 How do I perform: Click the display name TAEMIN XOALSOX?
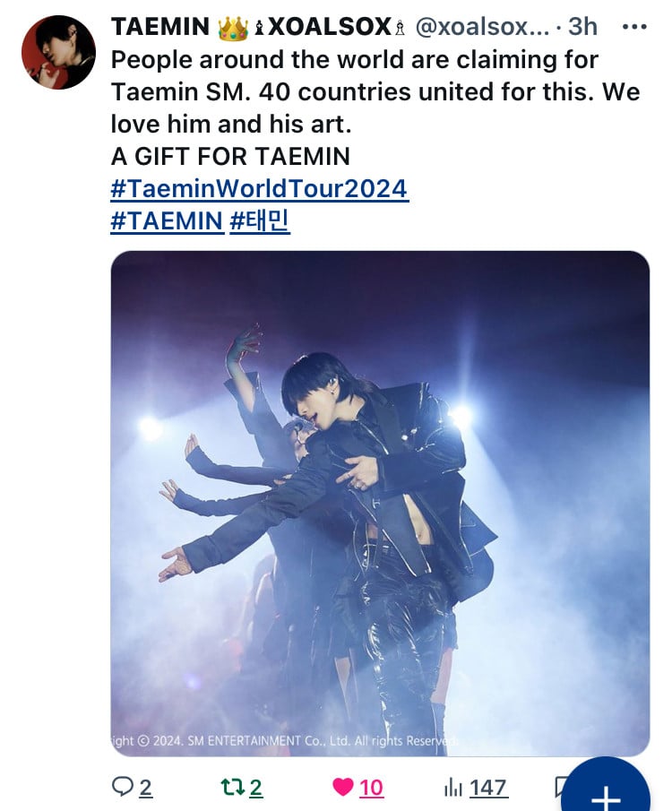[251, 27]
